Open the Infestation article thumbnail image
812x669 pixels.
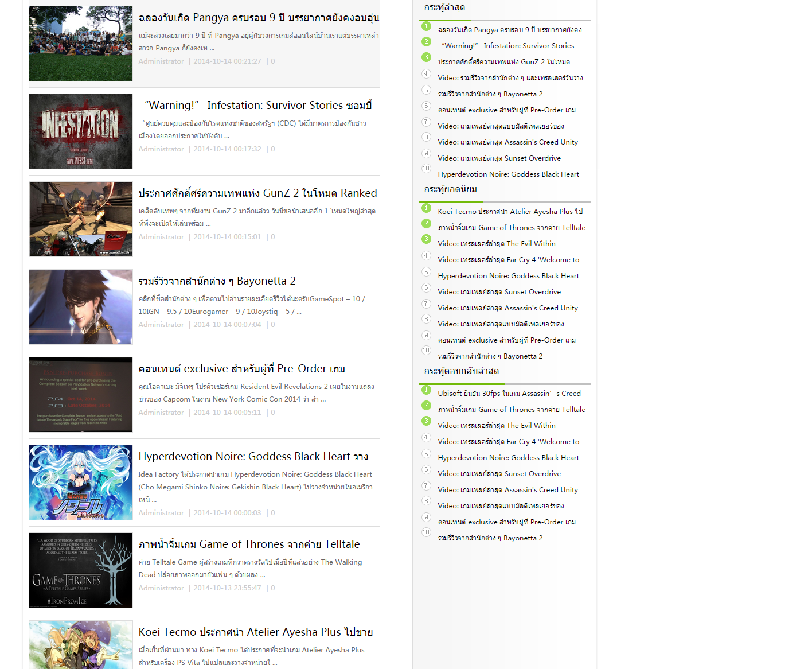coord(81,131)
